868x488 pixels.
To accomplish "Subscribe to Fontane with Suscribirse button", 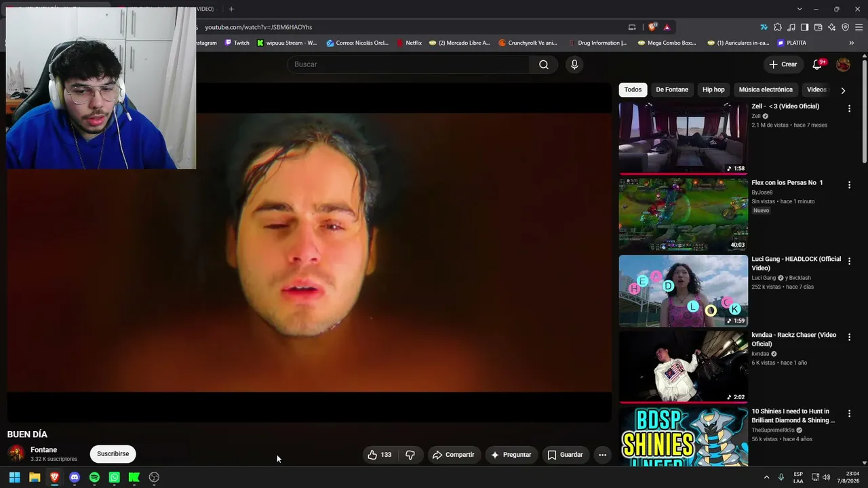I will (x=113, y=454).
